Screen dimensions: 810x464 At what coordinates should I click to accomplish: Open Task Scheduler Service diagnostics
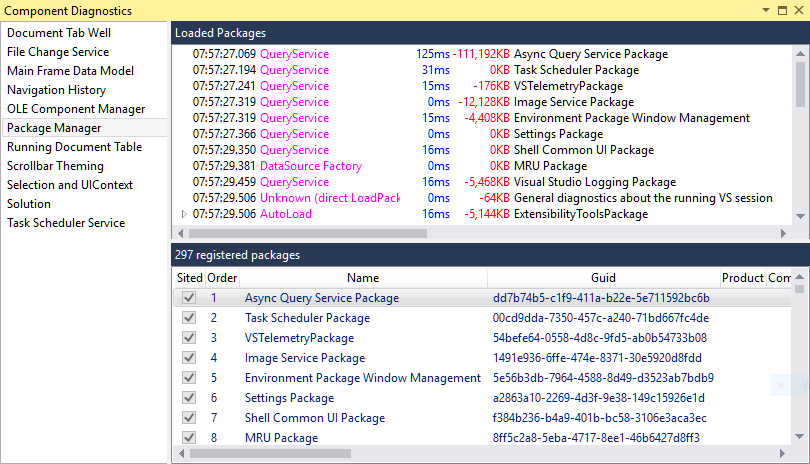click(x=66, y=223)
